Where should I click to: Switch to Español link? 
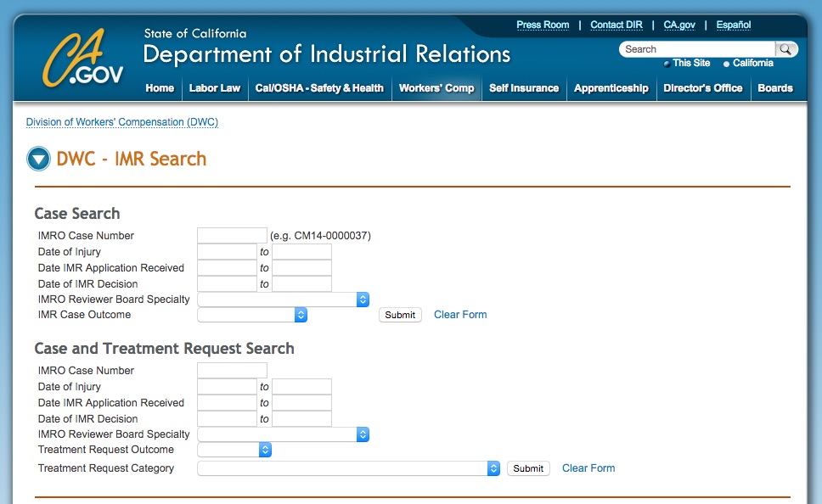pos(734,25)
